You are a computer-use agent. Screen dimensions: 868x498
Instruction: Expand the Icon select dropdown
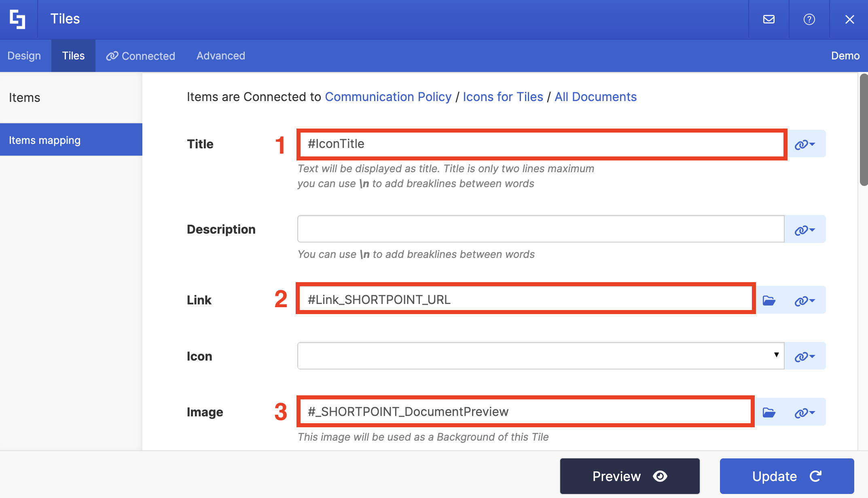pos(540,356)
